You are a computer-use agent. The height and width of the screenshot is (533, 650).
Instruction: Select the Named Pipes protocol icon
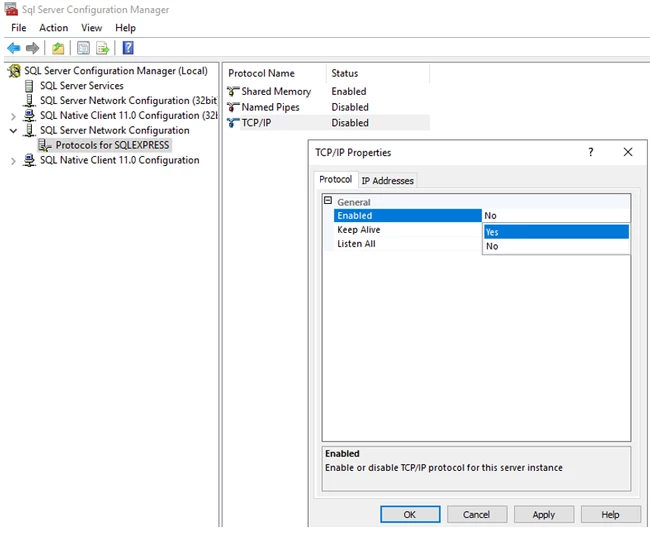233,107
